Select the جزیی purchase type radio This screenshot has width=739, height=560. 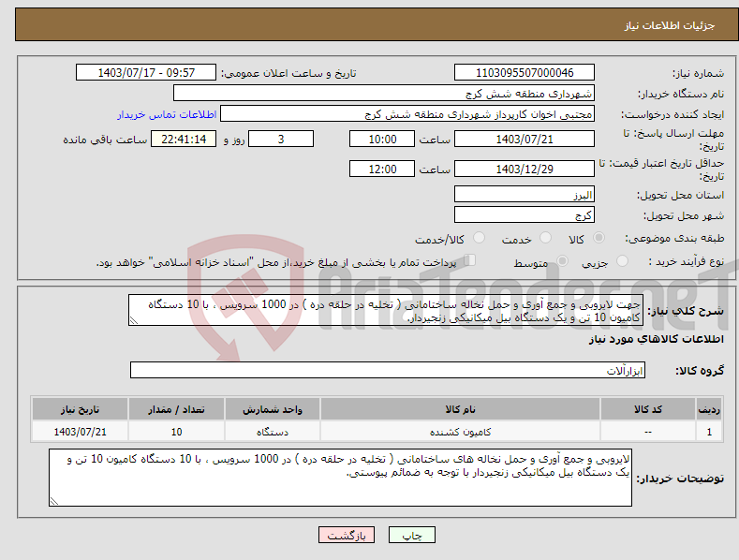[622, 260]
